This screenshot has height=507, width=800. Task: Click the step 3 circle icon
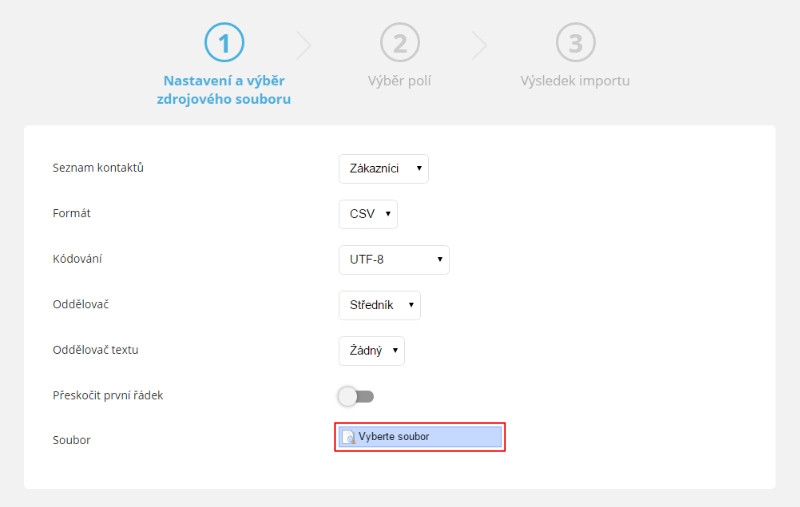point(576,42)
